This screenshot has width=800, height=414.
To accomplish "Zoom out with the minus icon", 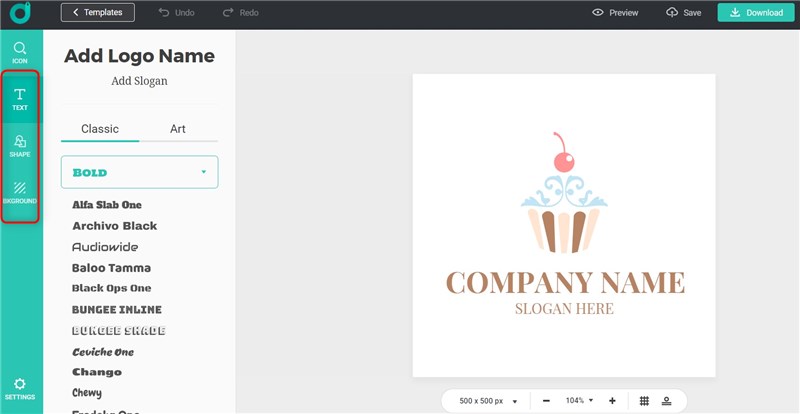I will [x=546, y=400].
